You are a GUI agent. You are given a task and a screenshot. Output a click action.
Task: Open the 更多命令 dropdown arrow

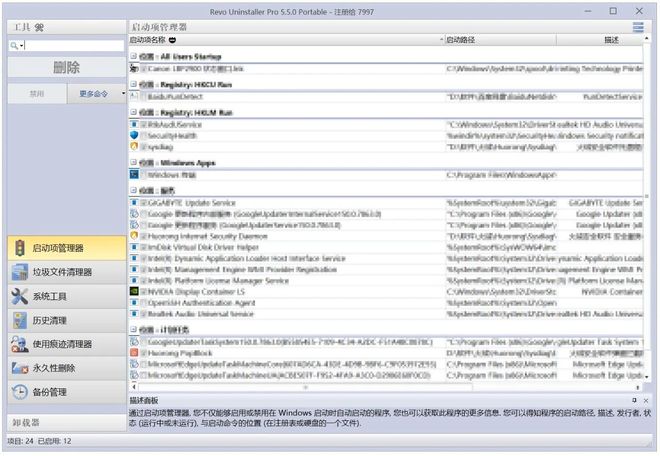(x=123, y=93)
